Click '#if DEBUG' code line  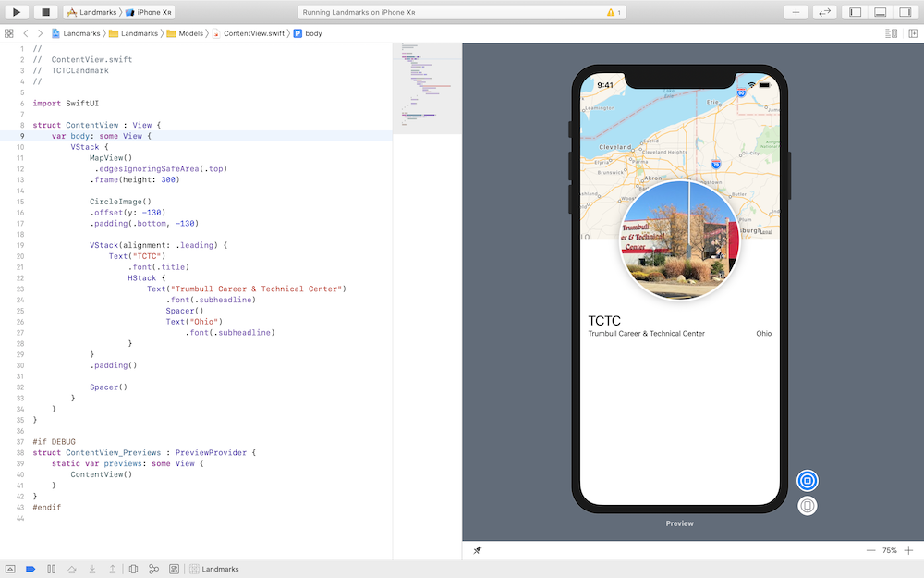tap(54, 442)
